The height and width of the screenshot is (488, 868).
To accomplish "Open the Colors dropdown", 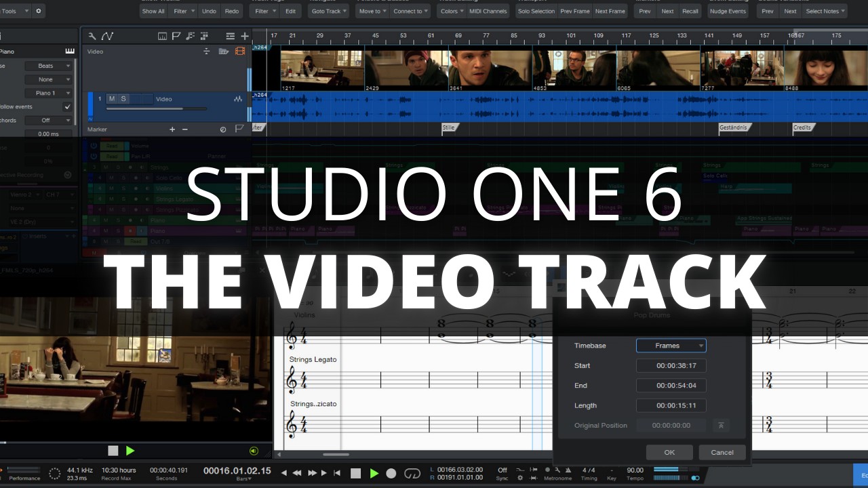I will 452,11.
